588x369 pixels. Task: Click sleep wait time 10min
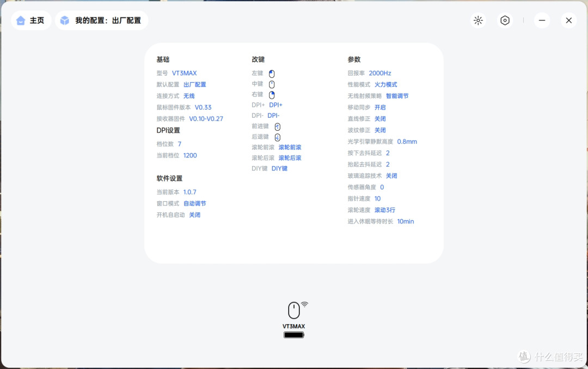click(x=406, y=221)
